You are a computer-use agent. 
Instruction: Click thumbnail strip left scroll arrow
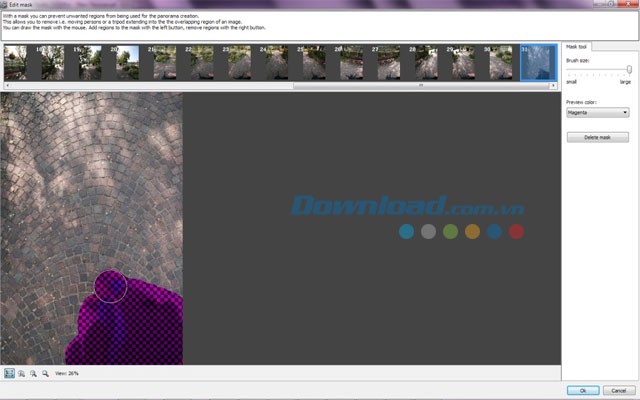tap(7, 86)
